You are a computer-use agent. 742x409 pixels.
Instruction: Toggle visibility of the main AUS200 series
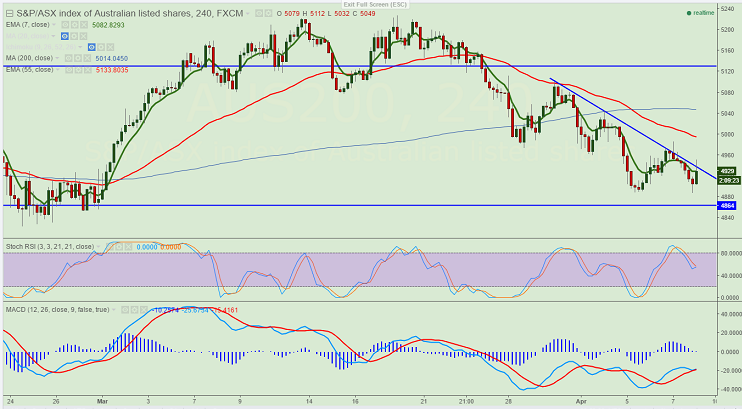pyautogui.click(x=259, y=13)
